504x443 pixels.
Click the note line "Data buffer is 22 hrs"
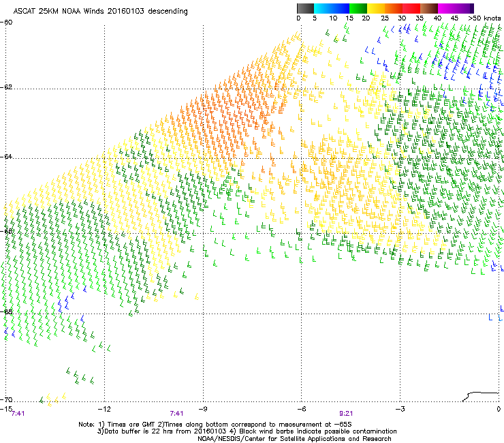[x=247, y=431]
